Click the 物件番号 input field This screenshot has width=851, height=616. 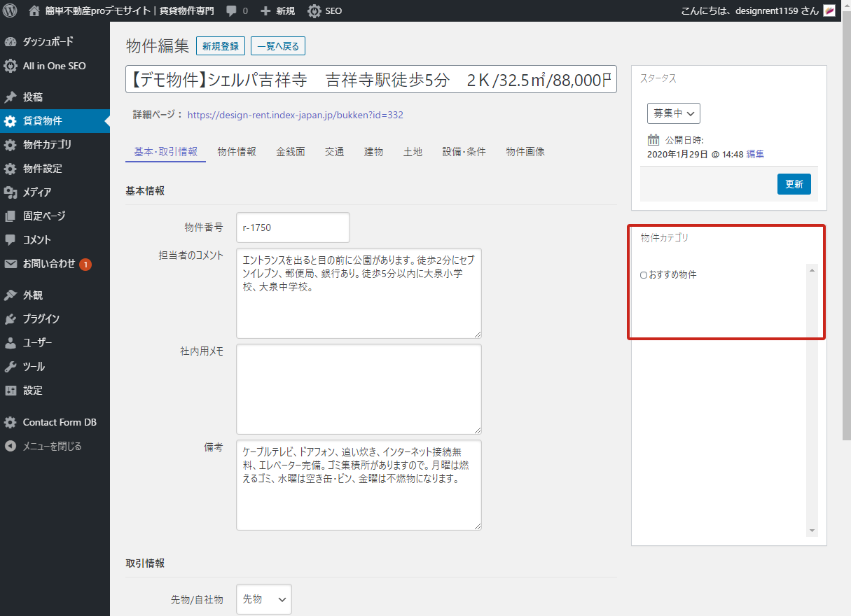293,228
